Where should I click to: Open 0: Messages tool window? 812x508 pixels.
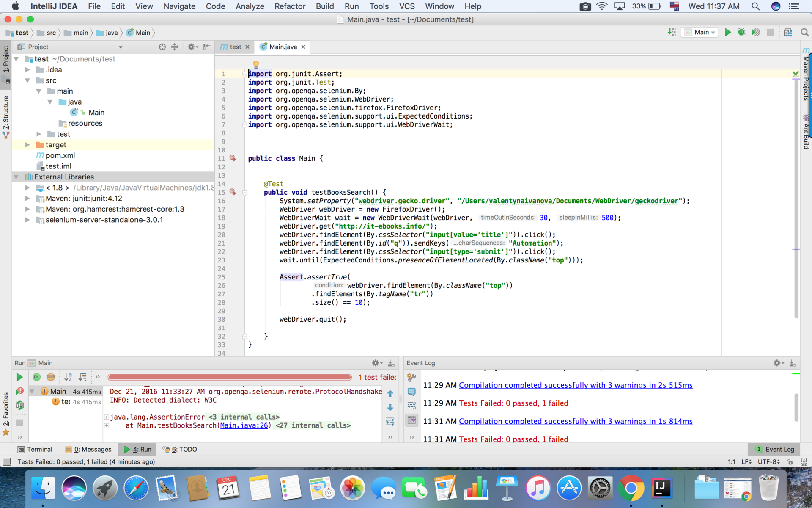point(88,449)
